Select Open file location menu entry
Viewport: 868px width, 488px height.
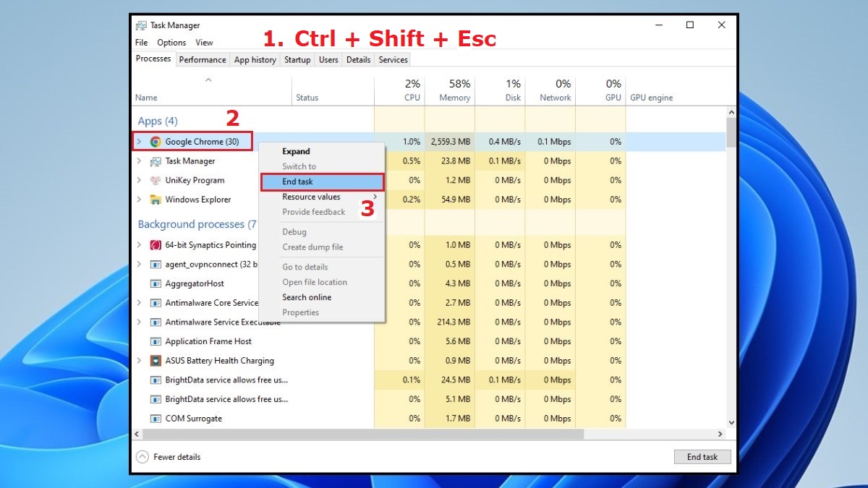(x=322, y=282)
